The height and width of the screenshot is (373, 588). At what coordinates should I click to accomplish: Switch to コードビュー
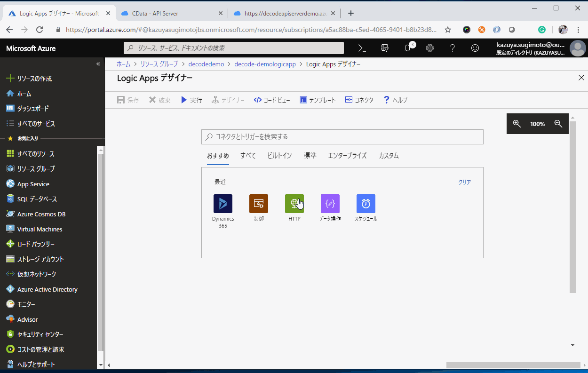click(x=272, y=99)
